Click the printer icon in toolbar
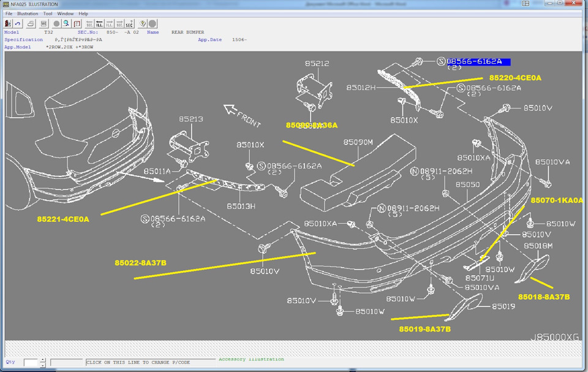588x372 pixels. pos(31,23)
